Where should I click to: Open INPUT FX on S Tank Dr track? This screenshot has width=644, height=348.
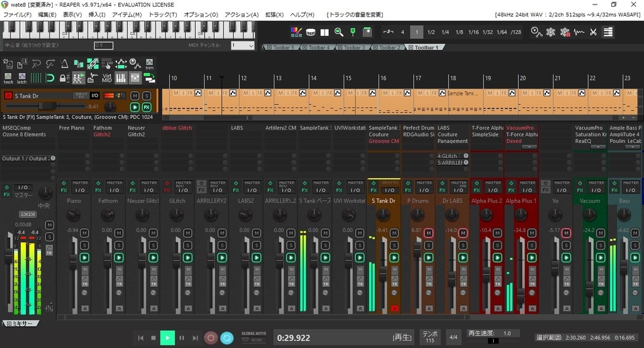(81, 95)
